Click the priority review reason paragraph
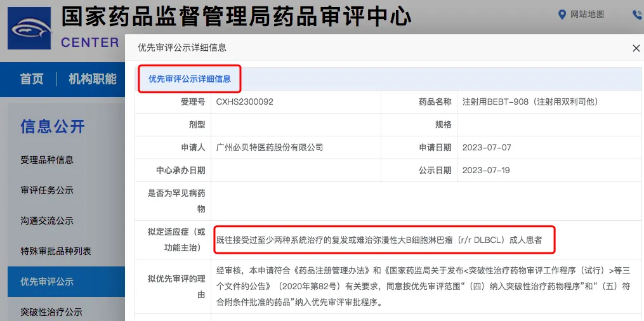 [x=423, y=287]
